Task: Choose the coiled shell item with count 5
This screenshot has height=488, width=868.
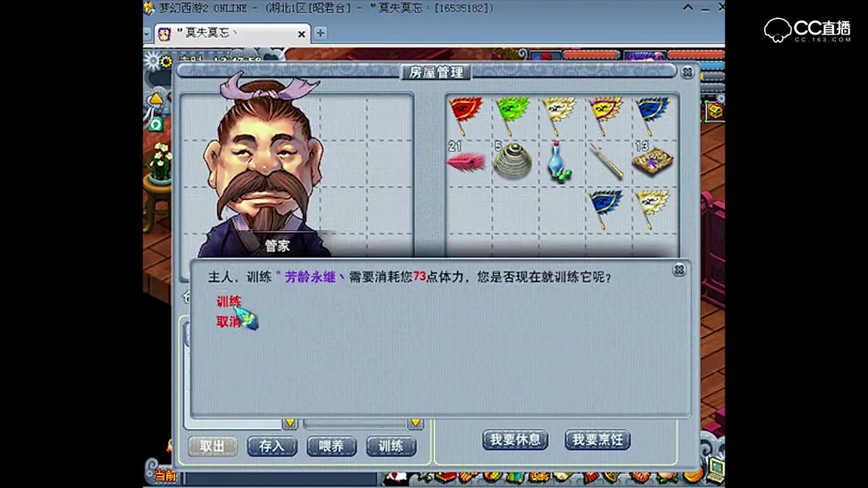Action: point(512,161)
